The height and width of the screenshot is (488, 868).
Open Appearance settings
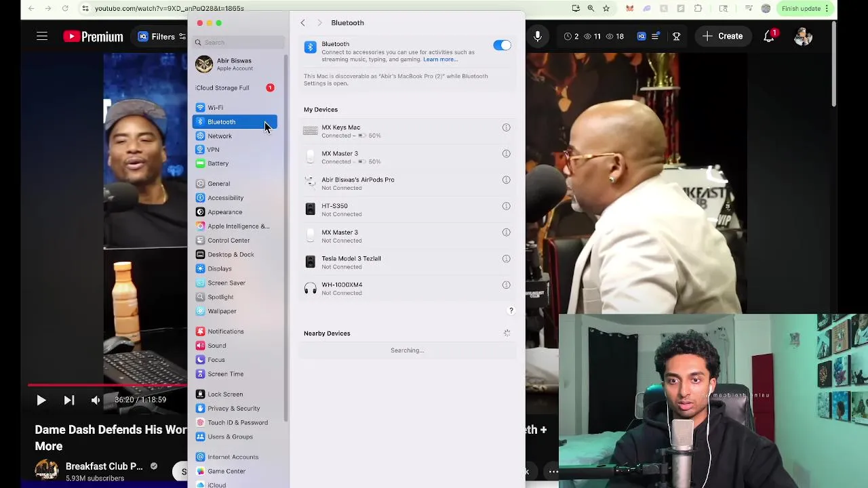pos(235,212)
